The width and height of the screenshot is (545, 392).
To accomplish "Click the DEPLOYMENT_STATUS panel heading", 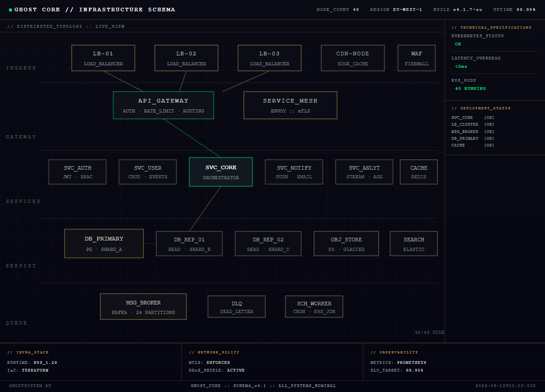I will (x=481, y=108).
